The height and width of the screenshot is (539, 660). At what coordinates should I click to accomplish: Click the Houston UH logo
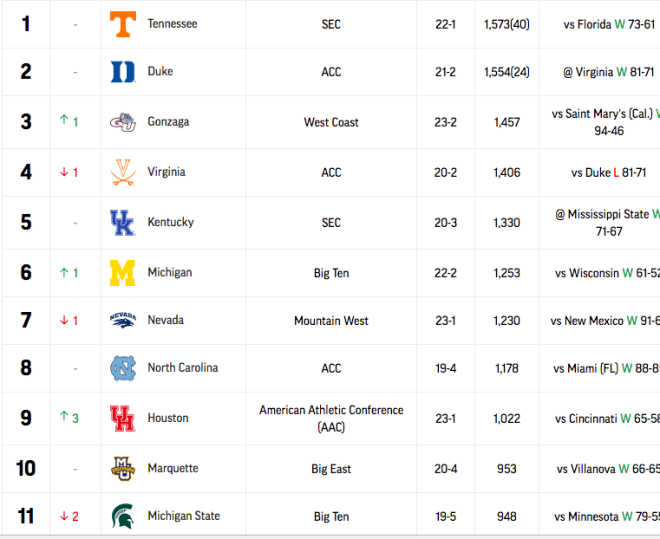click(123, 418)
